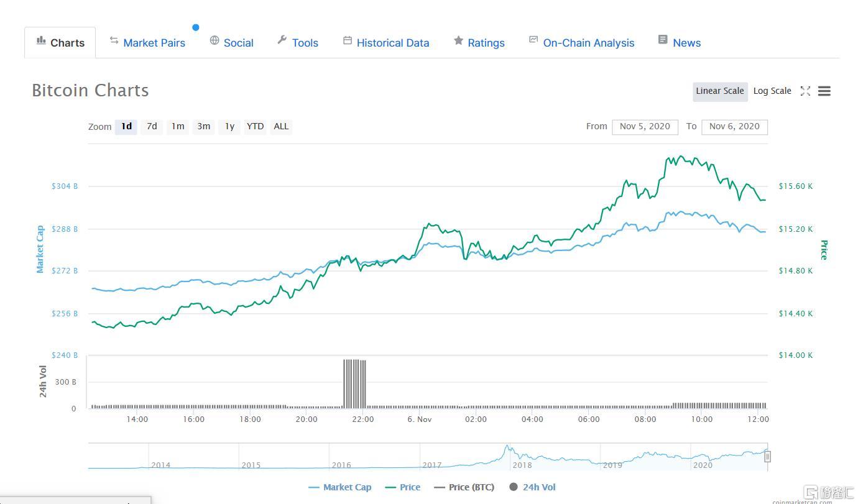858x504 pixels.
Task: Click the 6. Nov time axis label
Action: pyautogui.click(x=420, y=419)
